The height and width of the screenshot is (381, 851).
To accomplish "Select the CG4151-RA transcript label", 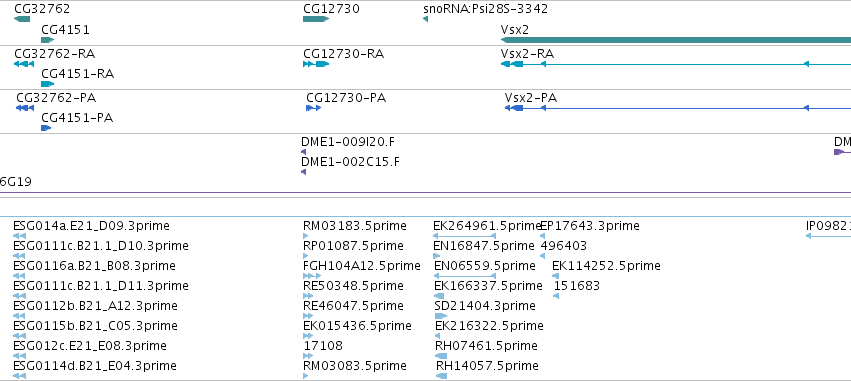I will [78, 74].
